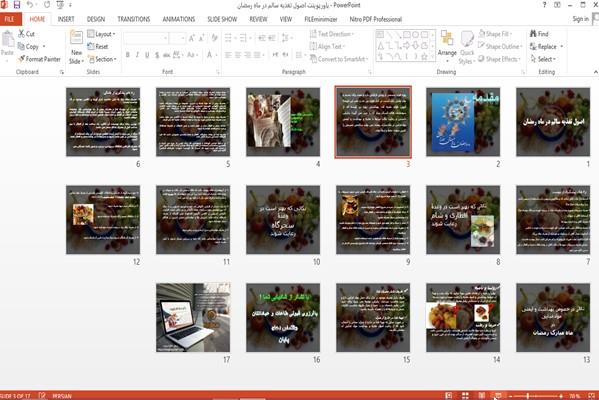The image size is (599, 400).
Task: Click the Normal view icon in status bar
Action: [449, 396]
